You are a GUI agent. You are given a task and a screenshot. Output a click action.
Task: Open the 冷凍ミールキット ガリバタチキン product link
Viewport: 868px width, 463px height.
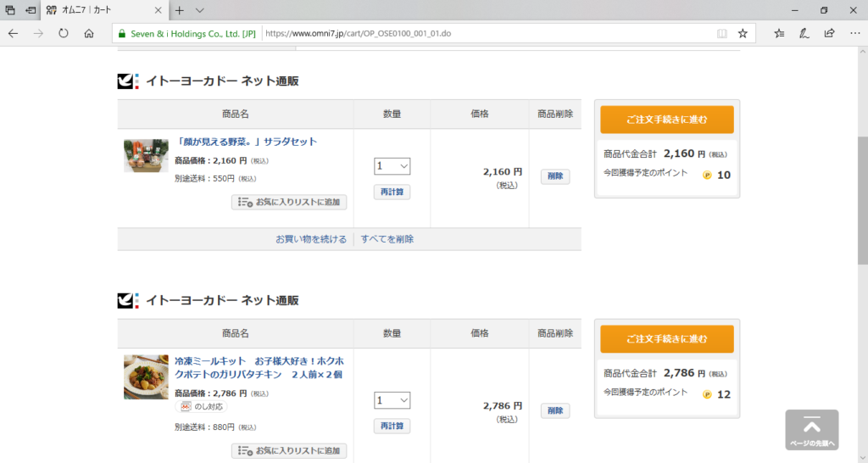(x=259, y=368)
